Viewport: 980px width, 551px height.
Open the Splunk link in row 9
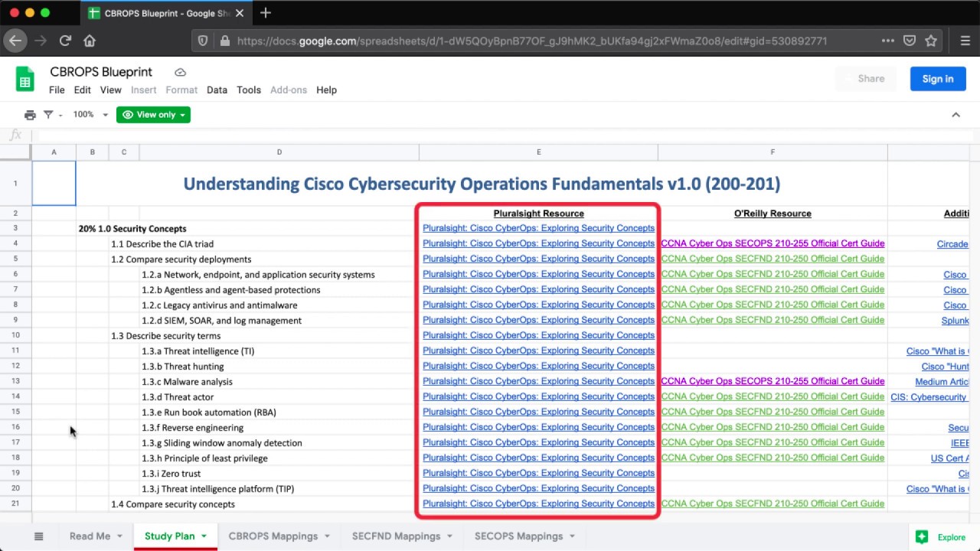pyautogui.click(x=955, y=321)
